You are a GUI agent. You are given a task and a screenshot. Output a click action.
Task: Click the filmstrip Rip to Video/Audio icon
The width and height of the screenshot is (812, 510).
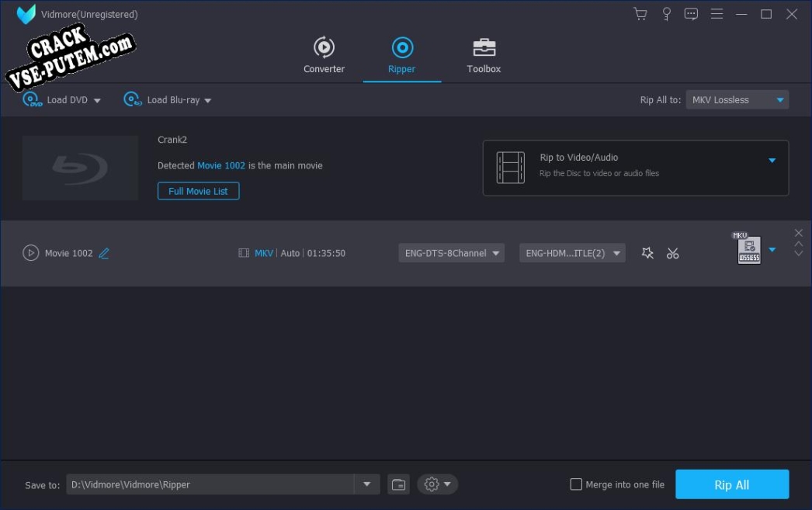511,168
